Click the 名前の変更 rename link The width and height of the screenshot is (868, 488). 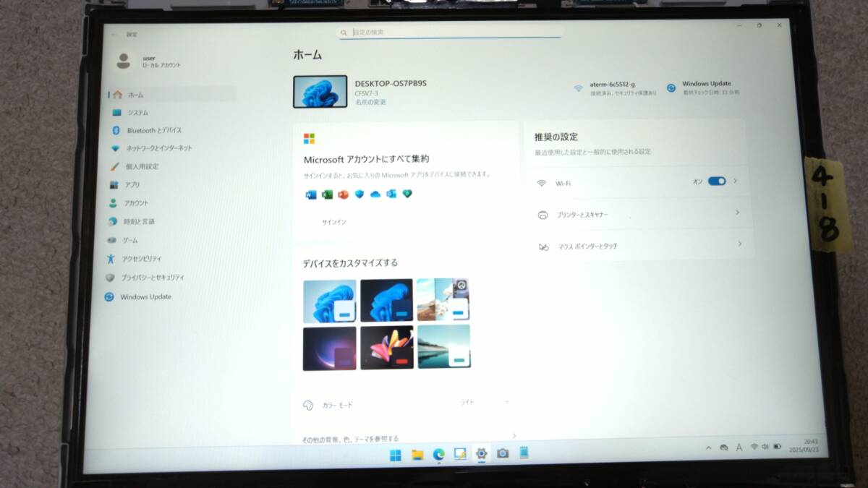point(370,103)
